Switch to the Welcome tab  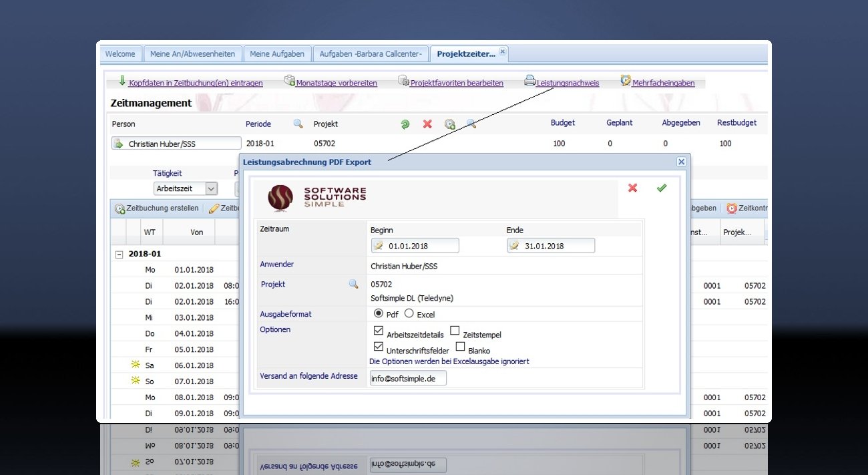120,54
